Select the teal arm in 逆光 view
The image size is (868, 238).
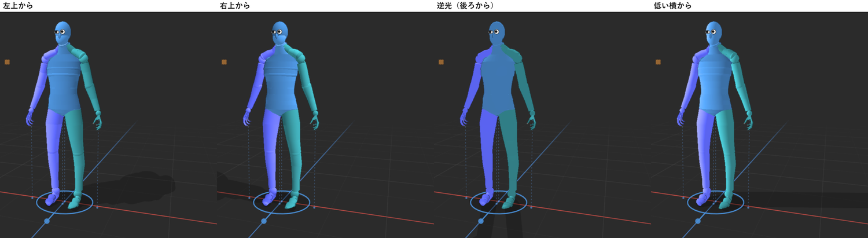pos(523,84)
